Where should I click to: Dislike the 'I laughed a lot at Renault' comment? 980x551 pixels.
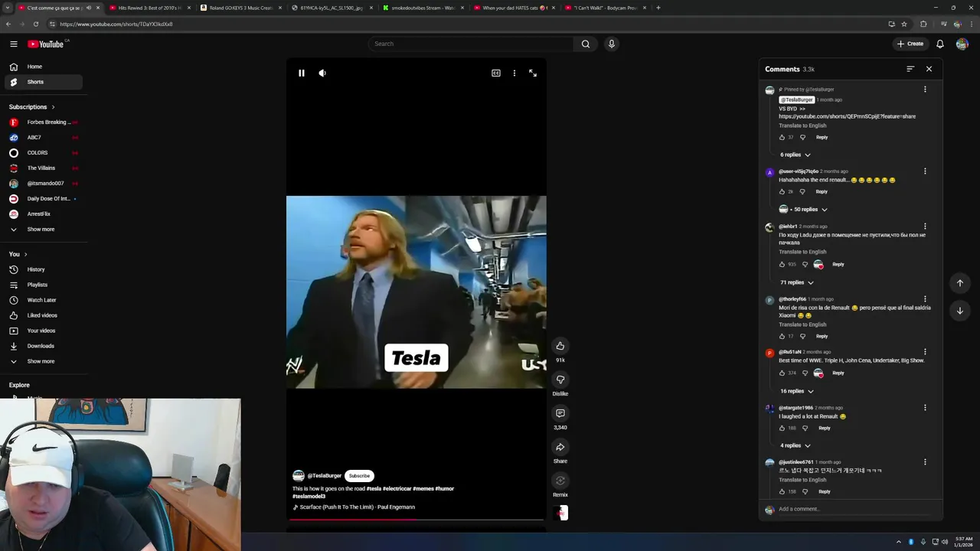[805, 429]
